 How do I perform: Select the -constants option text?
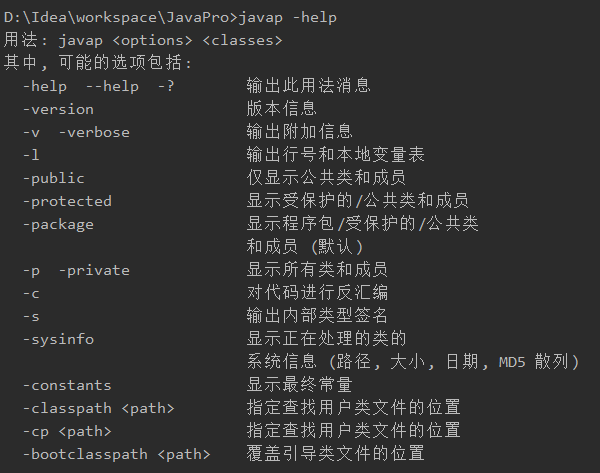(67, 385)
